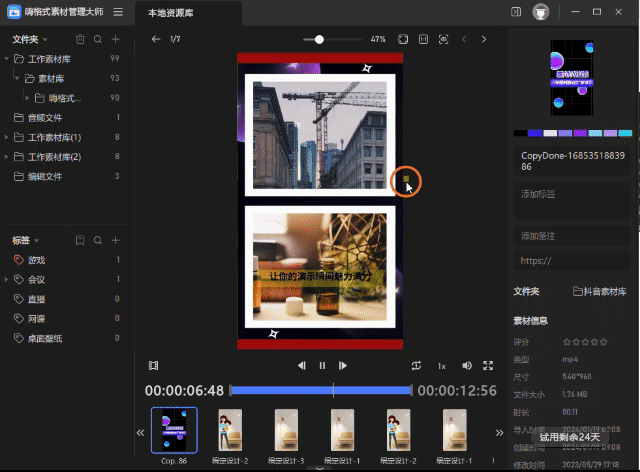640x472 pixels.
Task: Edit the CopyDone-1685351883986 name field
Action: [x=571, y=161]
